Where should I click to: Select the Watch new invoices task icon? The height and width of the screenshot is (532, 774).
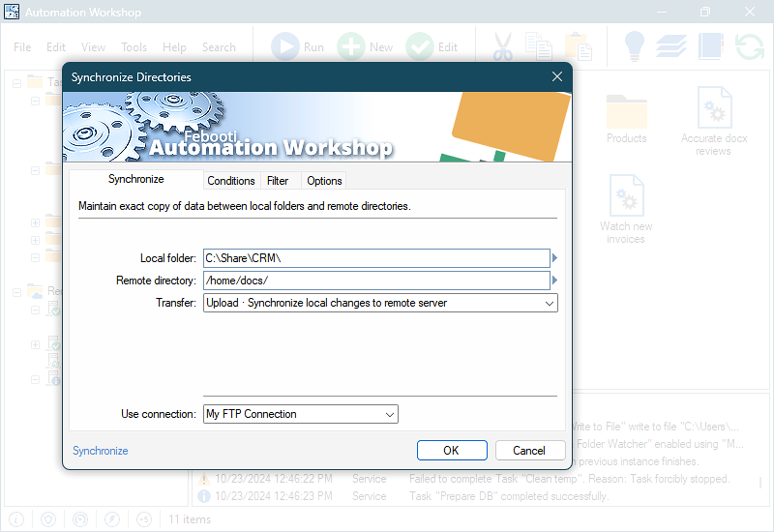click(626, 195)
